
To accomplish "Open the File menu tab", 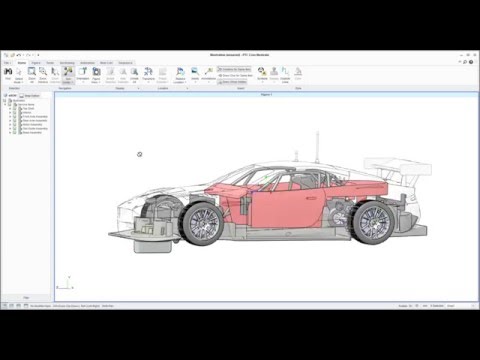I will tap(7, 63).
